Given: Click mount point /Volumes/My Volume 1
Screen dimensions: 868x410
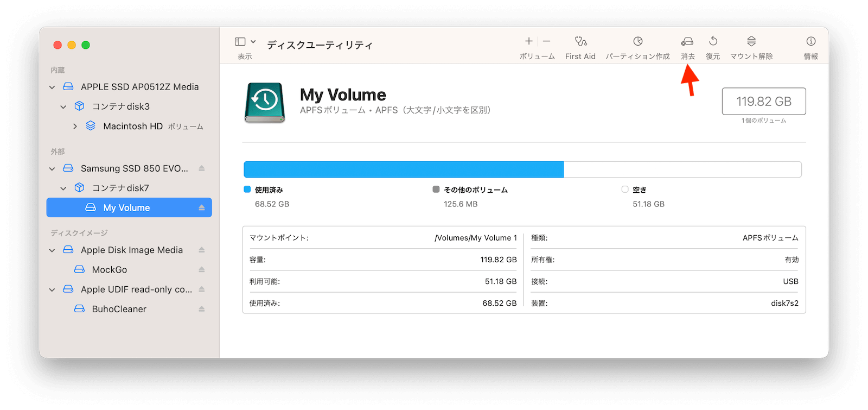Looking at the screenshot, I should (x=476, y=238).
